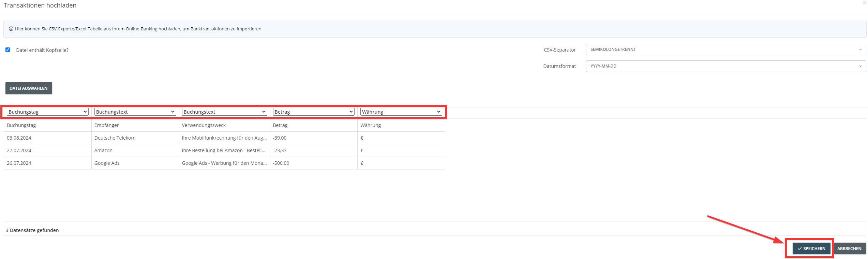This screenshot has width=868, height=259.
Task: Click the 'Transaktionen hochladen' dialog title
Action: click(x=40, y=5)
